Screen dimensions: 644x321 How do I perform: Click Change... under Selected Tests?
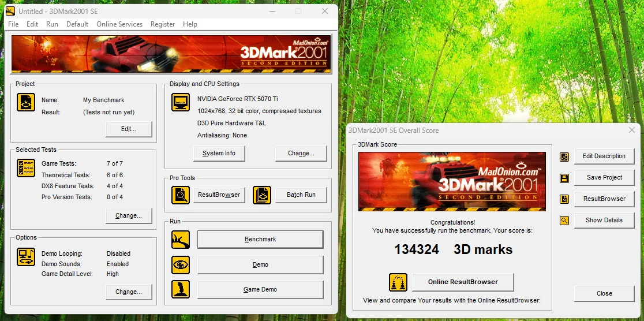[x=129, y=216]
